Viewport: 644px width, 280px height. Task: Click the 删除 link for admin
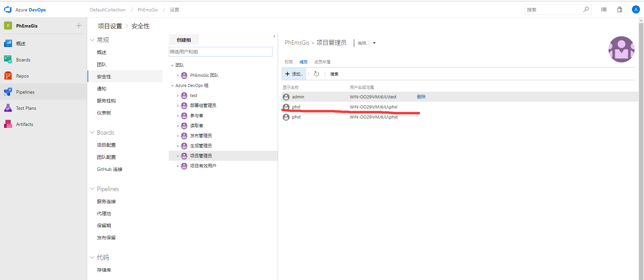click(421, 97)
